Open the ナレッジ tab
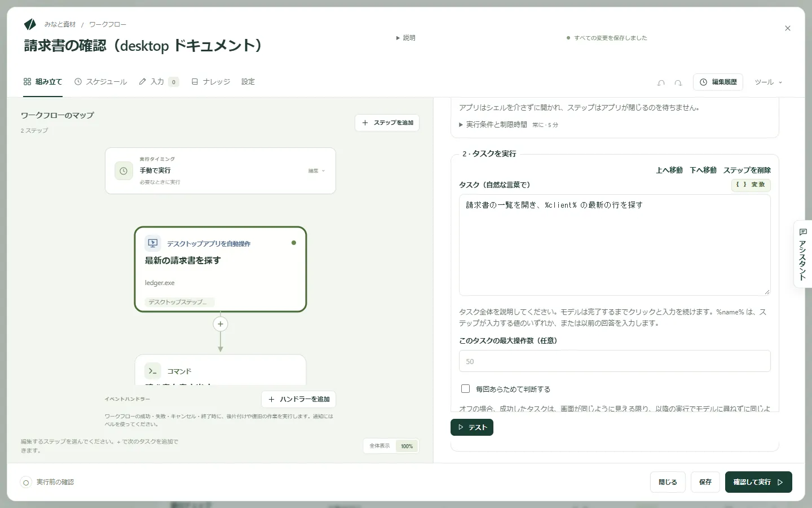812x508 pixels. click(x=211, y=82)
